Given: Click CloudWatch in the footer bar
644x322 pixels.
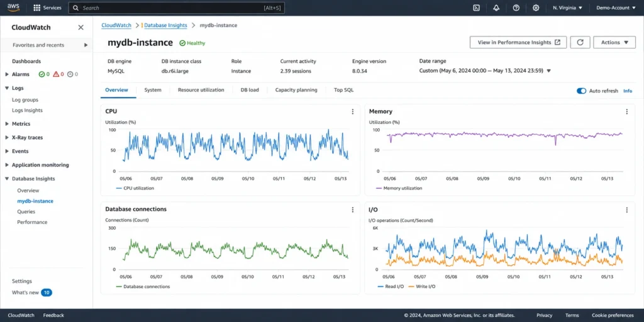Looking at the screenshot, I should tap(21, 316).
